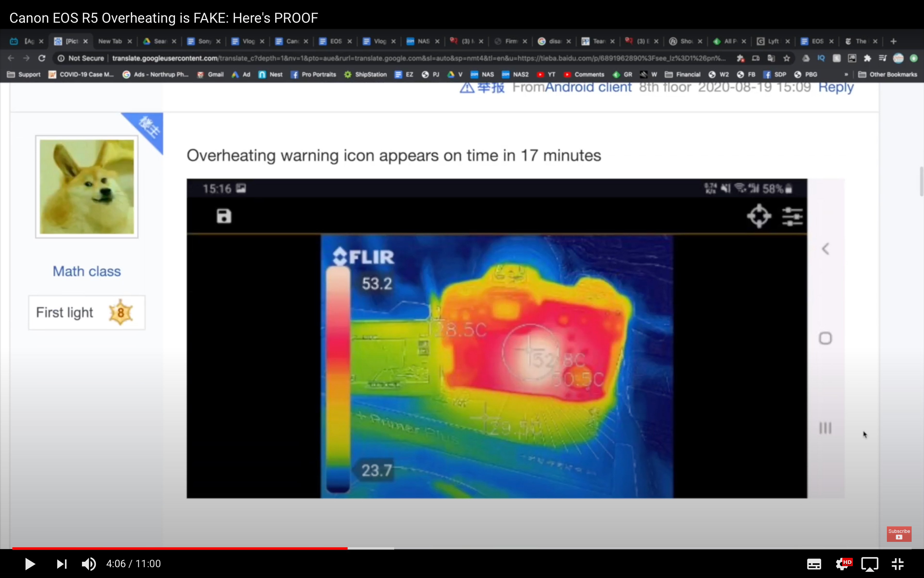Click the Subscribe watermark button
Viewport: 924px width, 578px height.
pyautogui.click(x=899, y=534)
